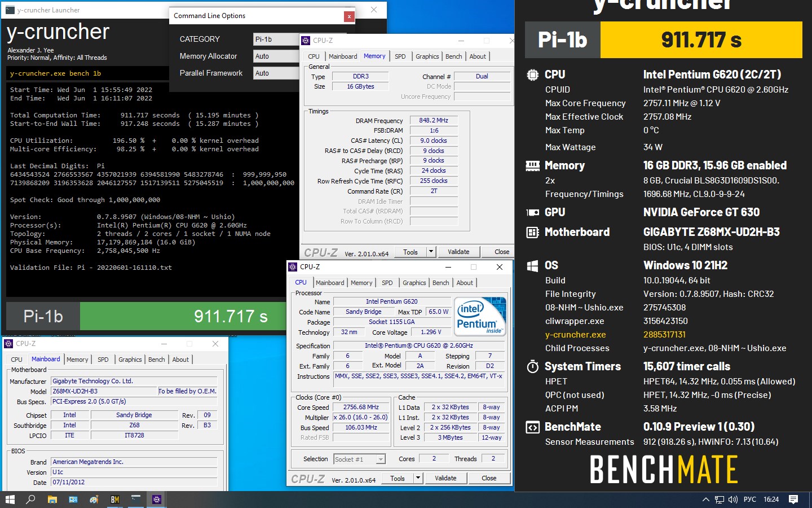Open the CATEGORY Pi-1b dropdown
Viewport: 812px width, 508px height.
276,39
